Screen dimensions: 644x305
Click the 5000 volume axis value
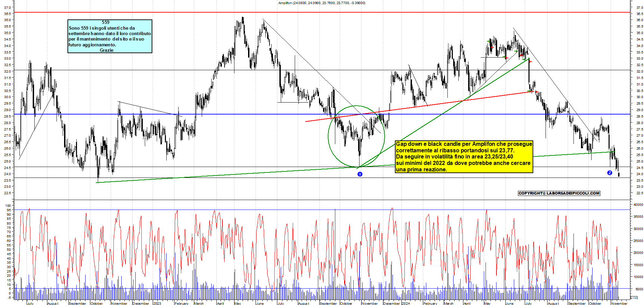click(x=639, y=289)
